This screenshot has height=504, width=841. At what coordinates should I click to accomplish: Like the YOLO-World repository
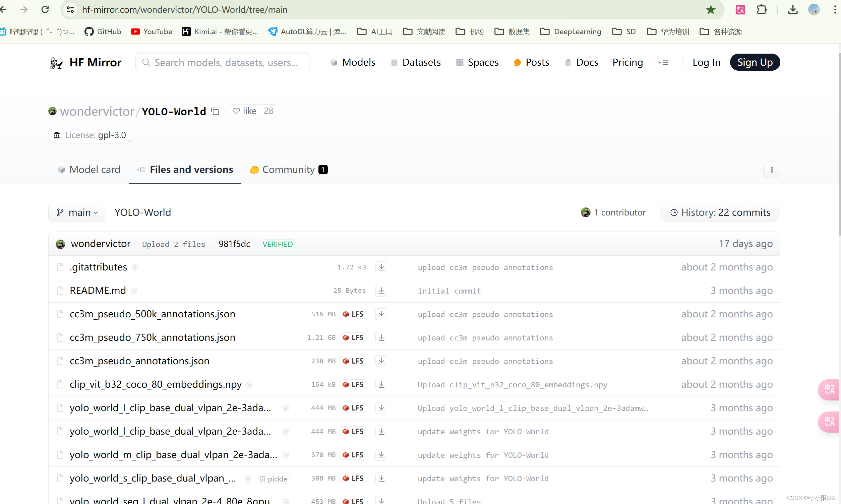click(245, 111)
